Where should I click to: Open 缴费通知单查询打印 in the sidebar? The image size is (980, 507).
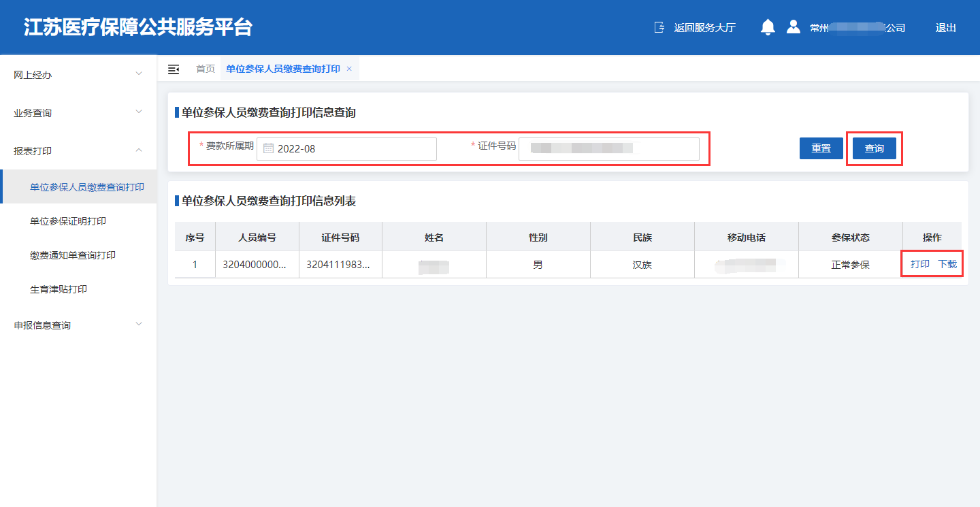[x=73, y=255]
